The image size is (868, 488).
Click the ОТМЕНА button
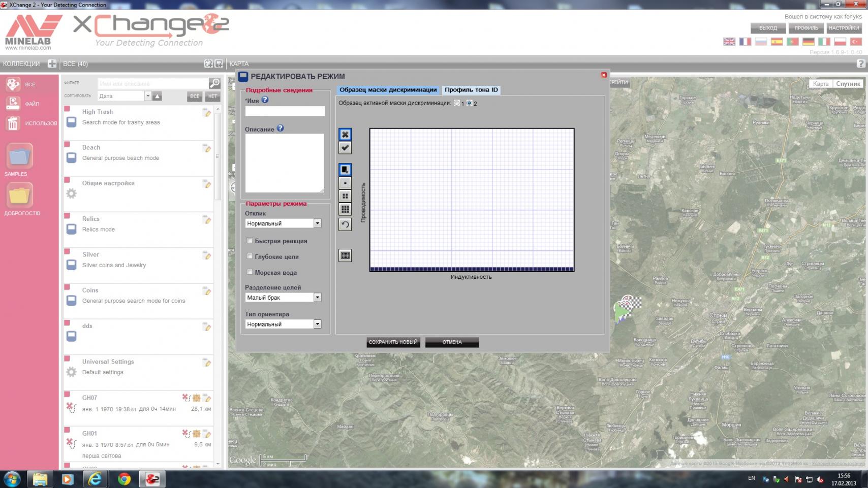pyautogui.click(x=452, y=342)
